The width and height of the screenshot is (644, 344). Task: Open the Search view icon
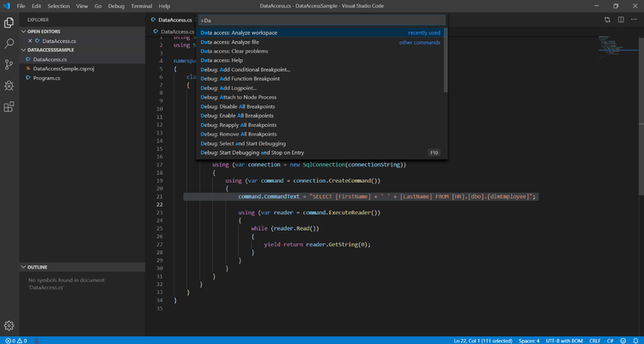pyautogui.click(x=9, y=43)
